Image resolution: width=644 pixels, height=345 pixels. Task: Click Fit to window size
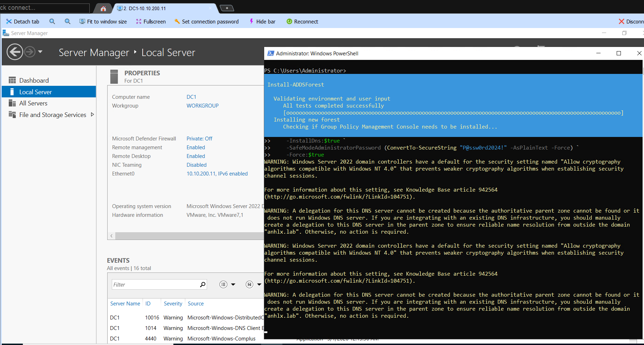coord(103,21)
